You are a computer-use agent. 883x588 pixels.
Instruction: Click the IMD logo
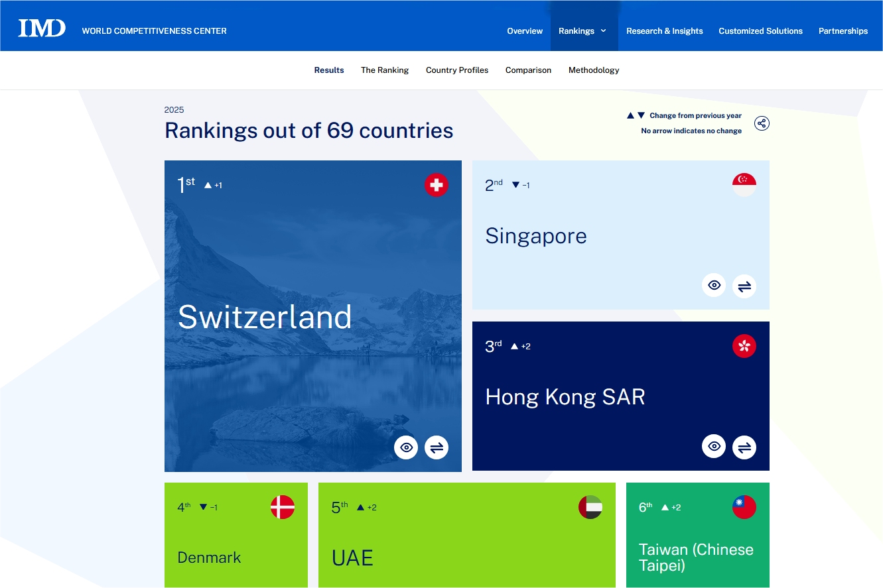(42, 28)
